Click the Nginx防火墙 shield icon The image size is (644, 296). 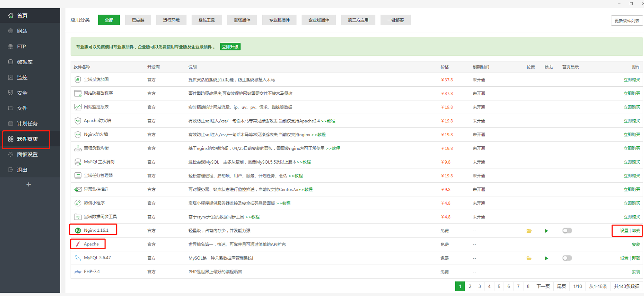[x=78, y=135]
